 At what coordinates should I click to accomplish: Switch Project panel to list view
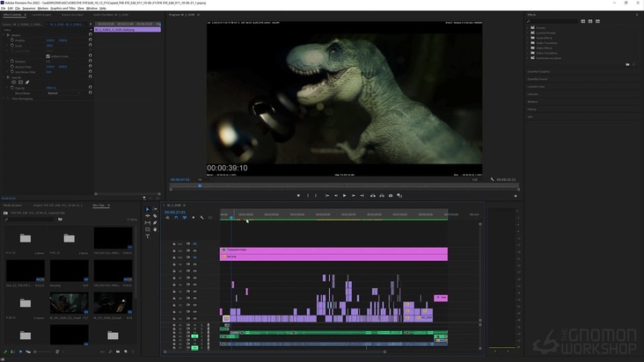click(13, 351)
